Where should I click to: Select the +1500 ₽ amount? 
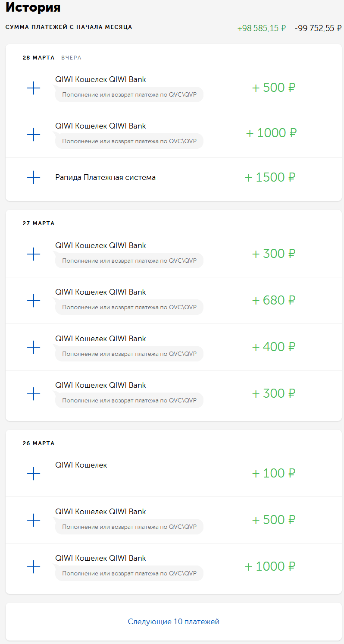click(270, 177)
